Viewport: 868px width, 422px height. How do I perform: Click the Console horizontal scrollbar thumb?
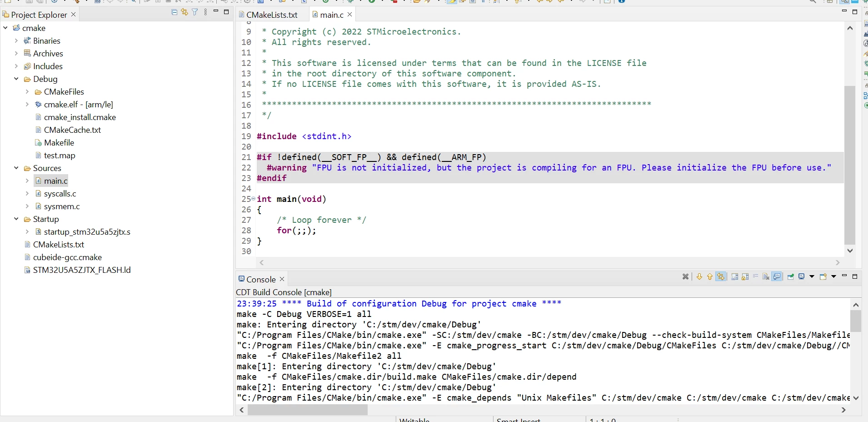307,410
